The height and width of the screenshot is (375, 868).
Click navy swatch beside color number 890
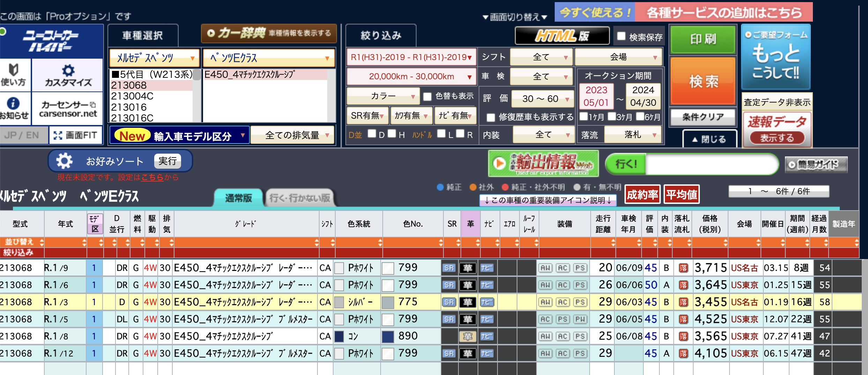pyautogui.click(x=388, y=336)
